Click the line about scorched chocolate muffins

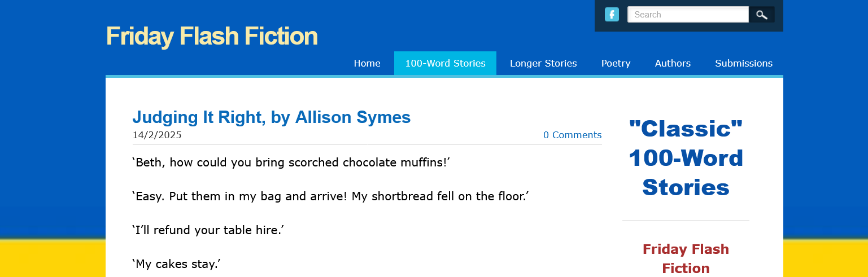(x=291, y=163)
